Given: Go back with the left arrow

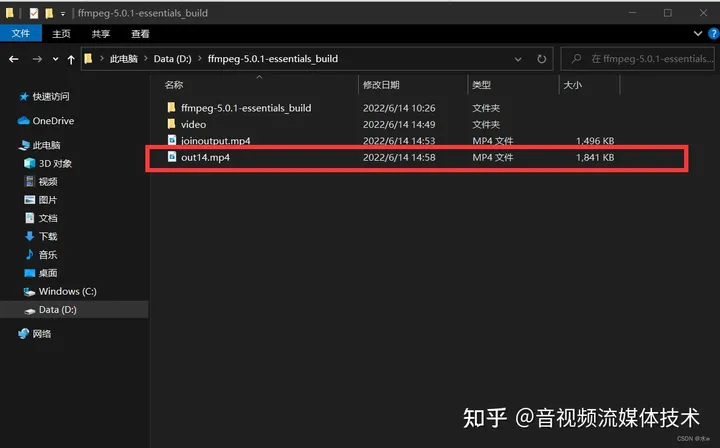Looking at the screenshot, I should [14, 59].
